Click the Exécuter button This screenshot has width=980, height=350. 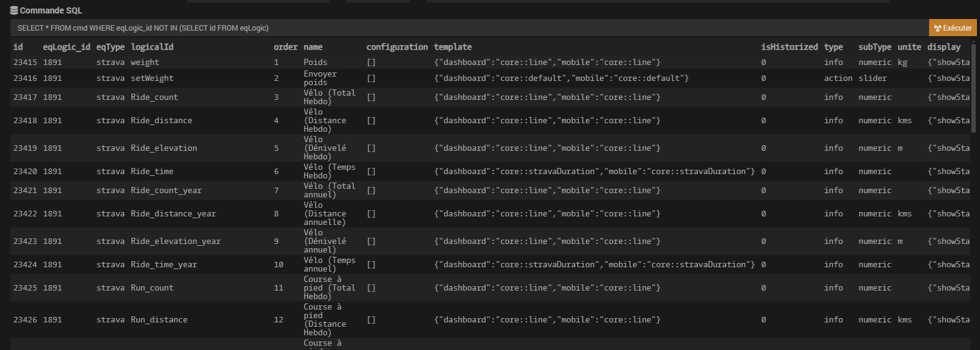click(953, 28)
